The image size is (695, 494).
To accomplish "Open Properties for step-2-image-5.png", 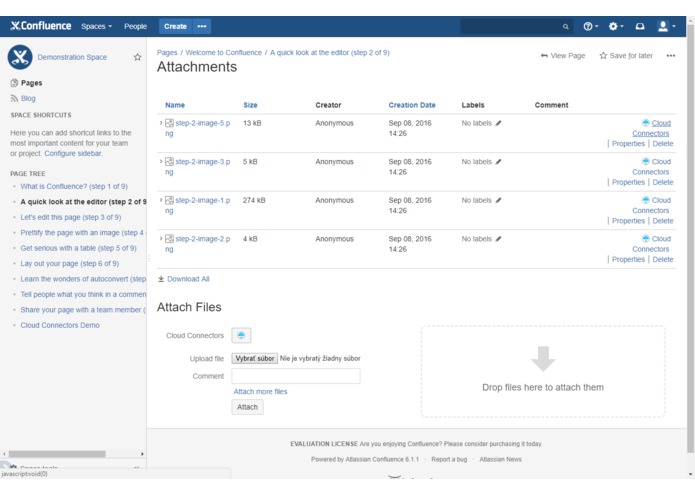I will tap(628, 144).
